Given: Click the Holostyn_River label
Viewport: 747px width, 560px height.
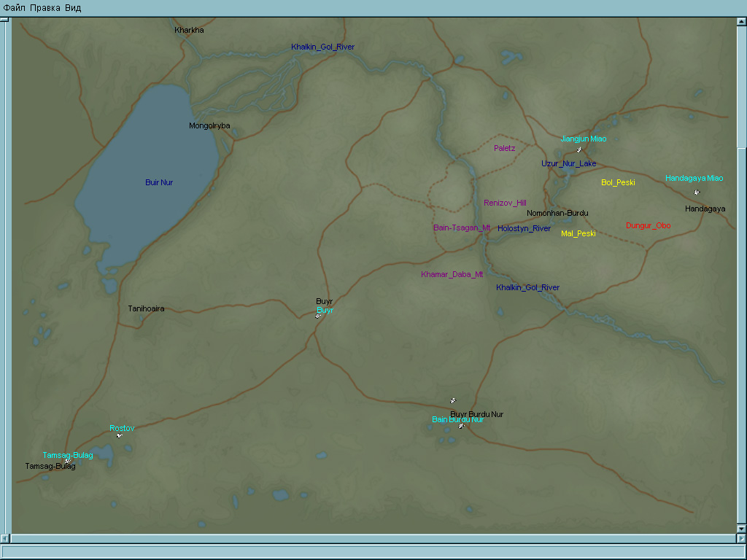Looking at the screenshot, I should pyautogui.click(x=524, y=228).
